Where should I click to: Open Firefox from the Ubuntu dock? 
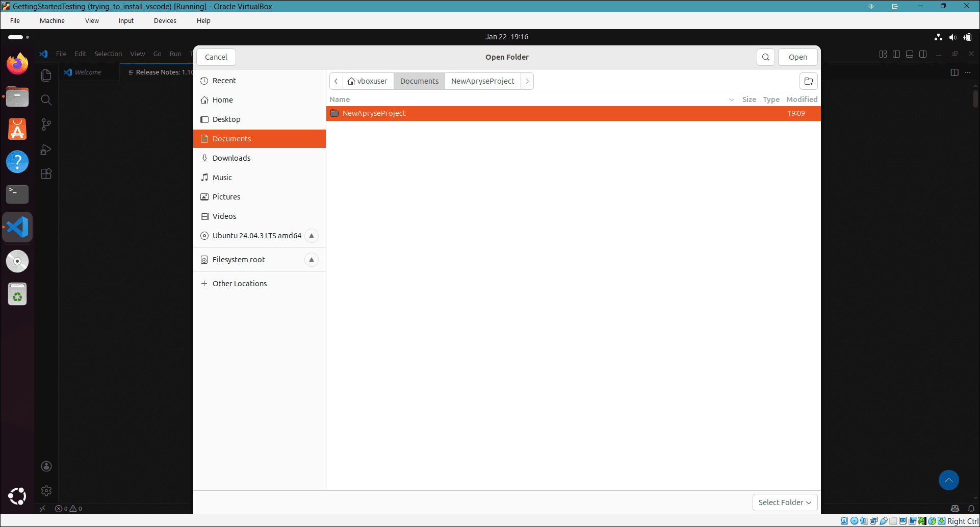(17, 64)
